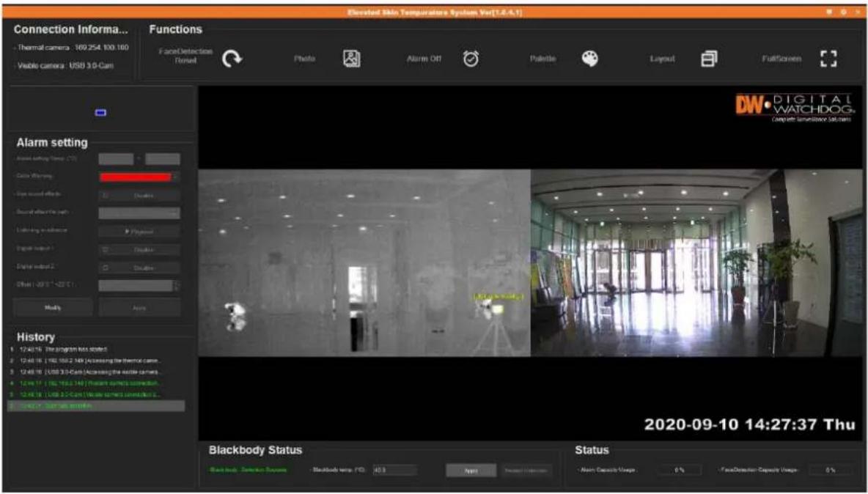Click the Layout windows icon
Screen dimensions: 868x494
[709, 59]
